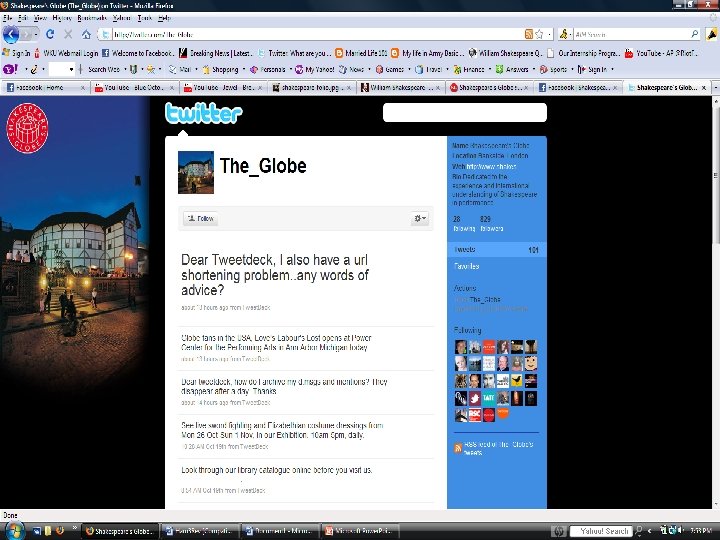The width and height of the screenshot is (720, 540).
Task: Open Microsoft PowerPoint from taskbar
Action: (360, 531)
